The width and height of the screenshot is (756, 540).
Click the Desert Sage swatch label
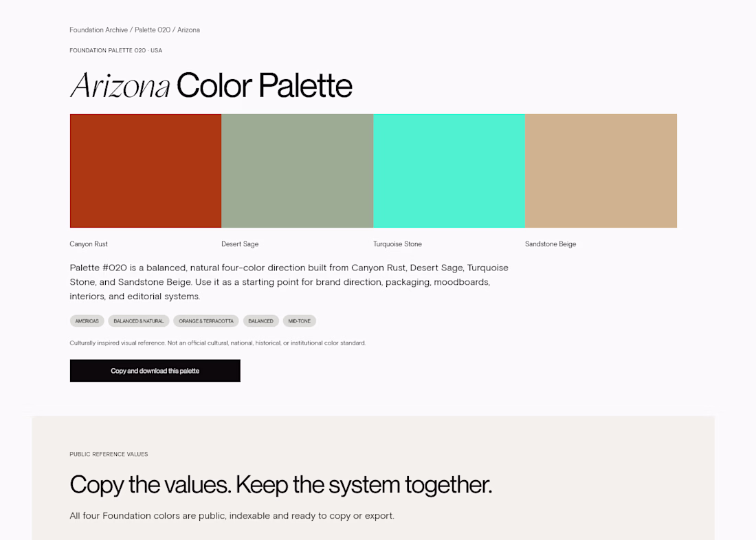pyautogui.click(x=240, y=244)
